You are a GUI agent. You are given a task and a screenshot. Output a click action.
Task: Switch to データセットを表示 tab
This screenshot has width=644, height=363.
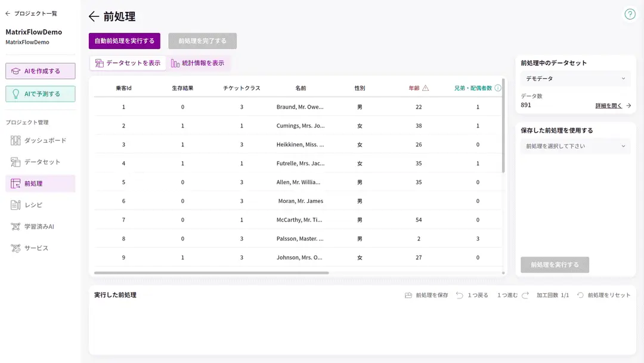128,63
